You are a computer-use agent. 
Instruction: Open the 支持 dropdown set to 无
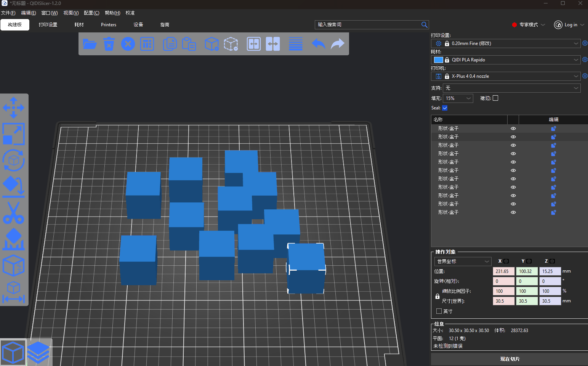pyautogui.click(x=512, y=88)
